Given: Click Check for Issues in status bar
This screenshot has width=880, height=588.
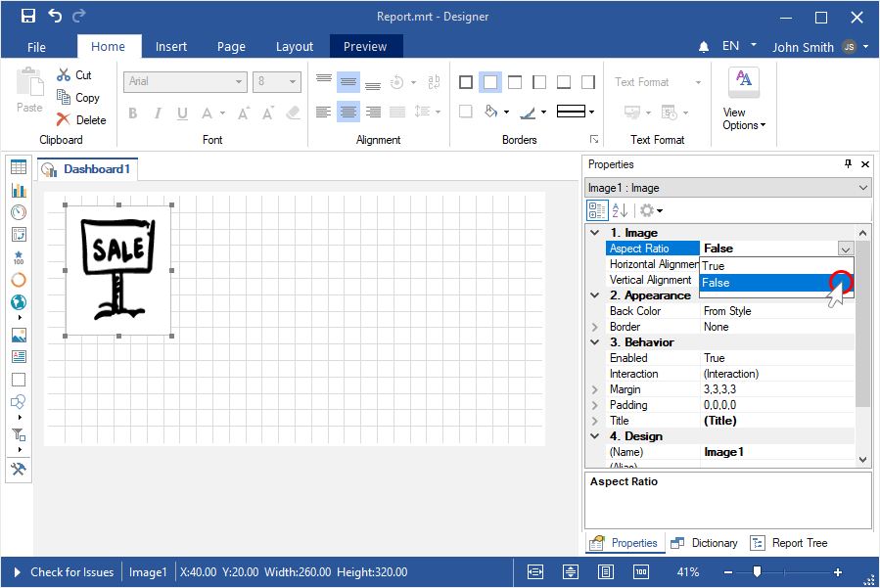Looking at the screenshot, I should coord(71,572).
